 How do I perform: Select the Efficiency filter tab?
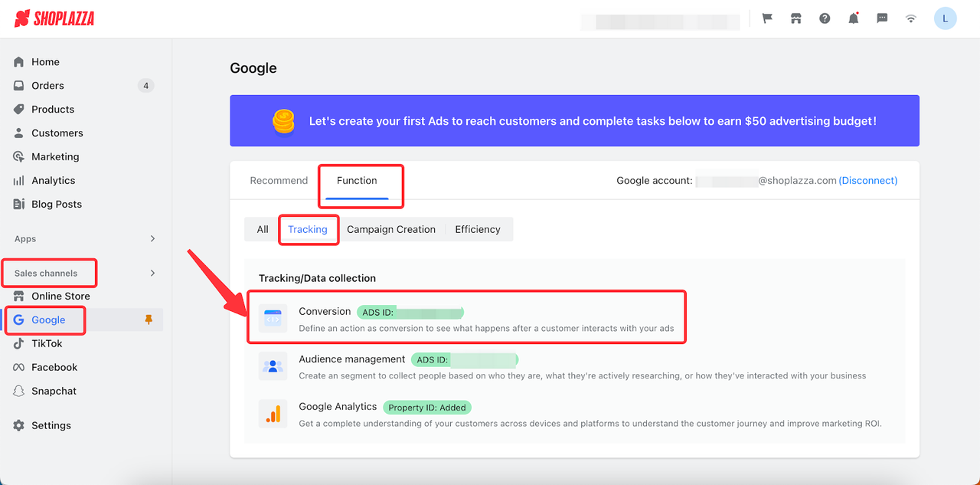tap(478, 229)
